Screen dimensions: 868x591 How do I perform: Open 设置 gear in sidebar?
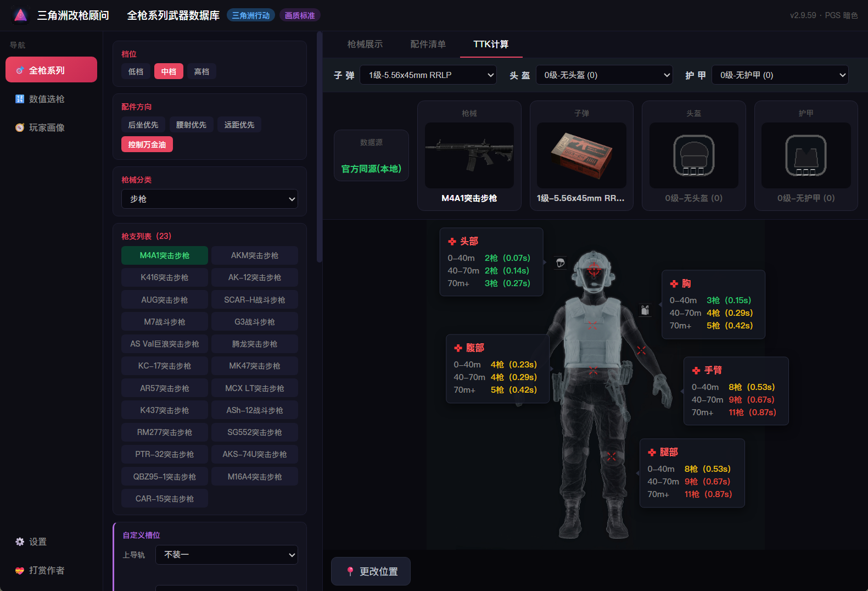tap(51, 542)
